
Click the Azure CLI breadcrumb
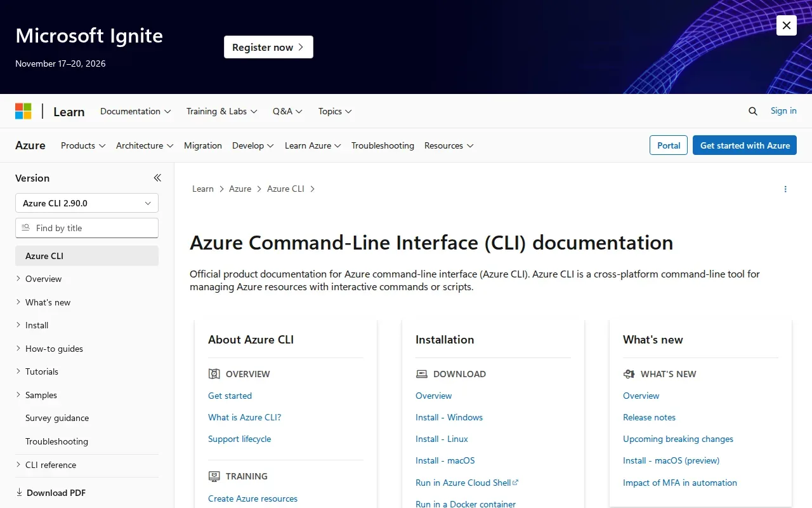pyautogui.click(x=286, y=189)
